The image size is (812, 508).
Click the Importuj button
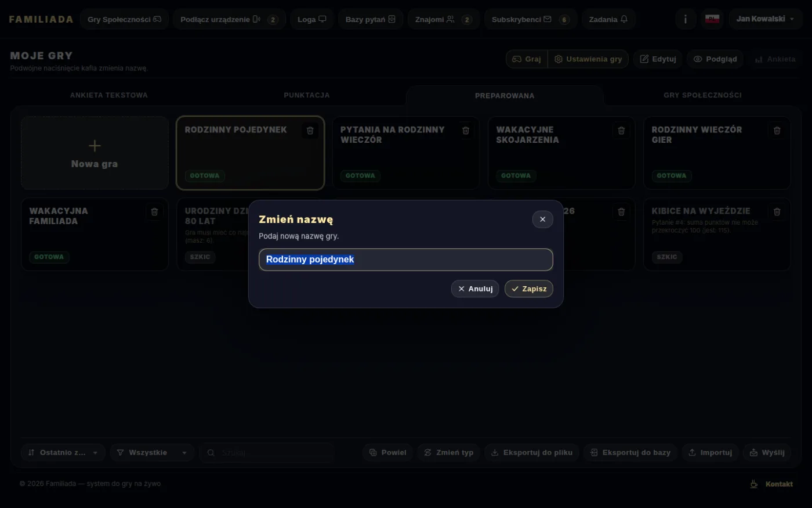tap(710, 453)
